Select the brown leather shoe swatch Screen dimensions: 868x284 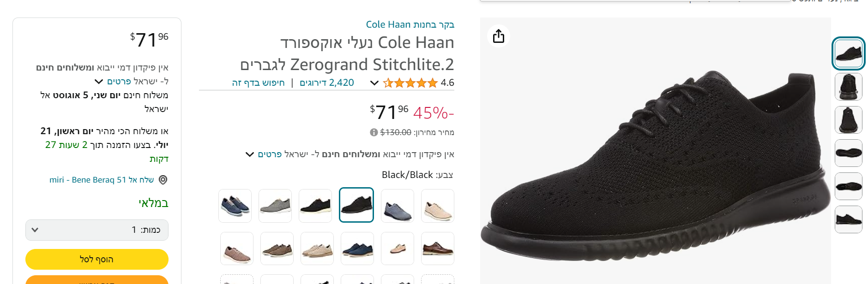(x=438, y=248)
